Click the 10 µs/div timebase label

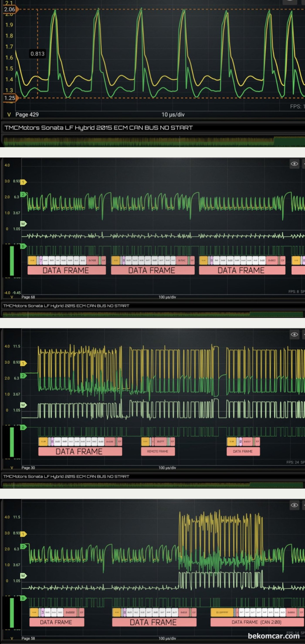[173, 115]
